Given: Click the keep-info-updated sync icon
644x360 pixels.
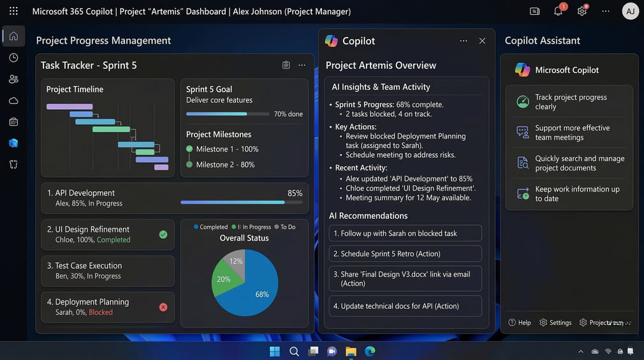Looking at the screenshot, I should [522, 193].
